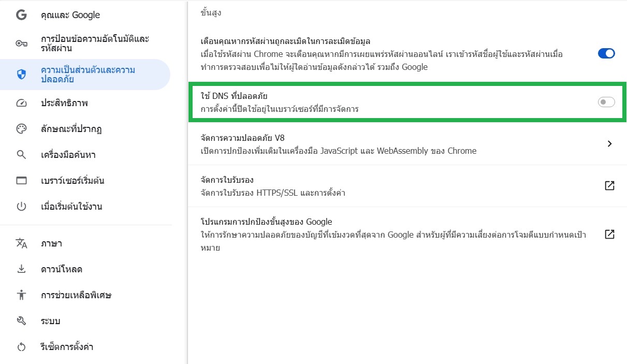This screenshot has width=627, height=364.
Task: Click the wrench icon for ระบบ
Action: 21,321
